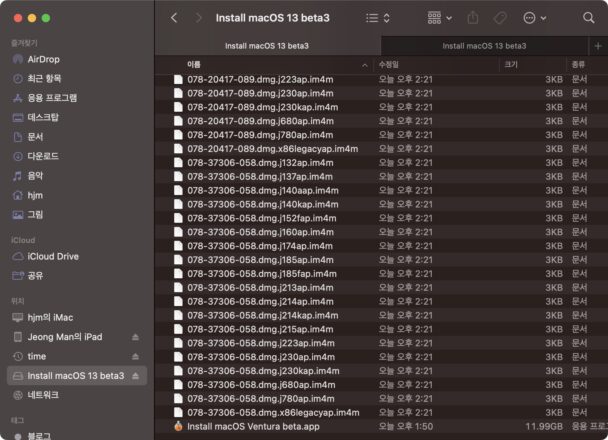Open 다운로드 folder in sidebar
Screen dimensions: 608x440
tap(42, 156)
